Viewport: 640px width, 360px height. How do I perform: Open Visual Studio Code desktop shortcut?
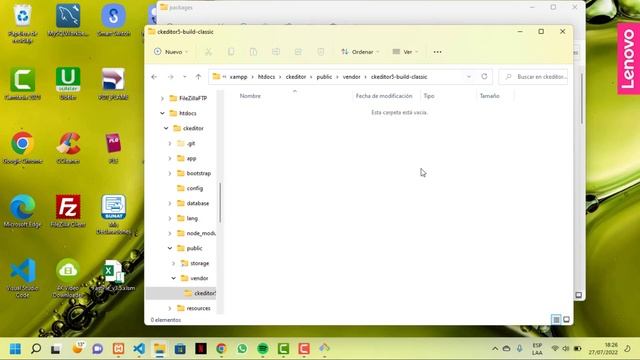coord(22,278)
